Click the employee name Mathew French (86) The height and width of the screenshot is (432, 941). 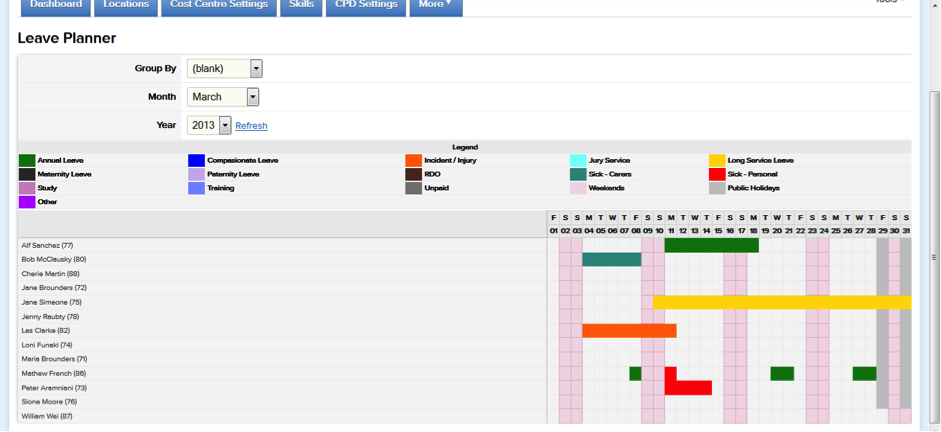53,373
